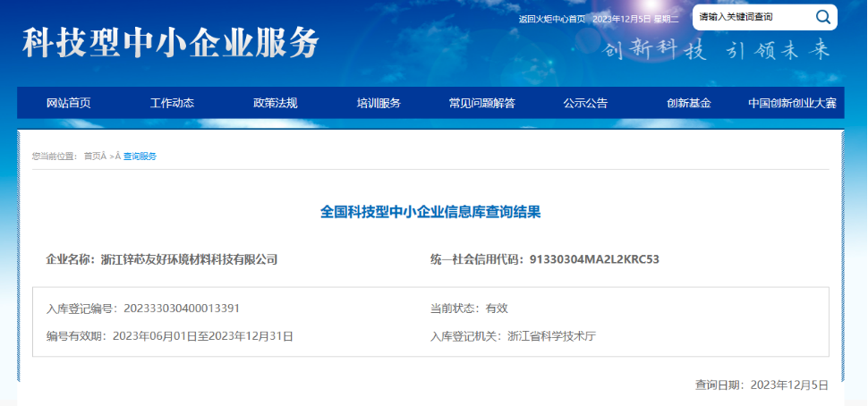Open the 返回火炬中心首页 link
The height and width of the screenshot is (406, 868).
(x=551, y=19)
